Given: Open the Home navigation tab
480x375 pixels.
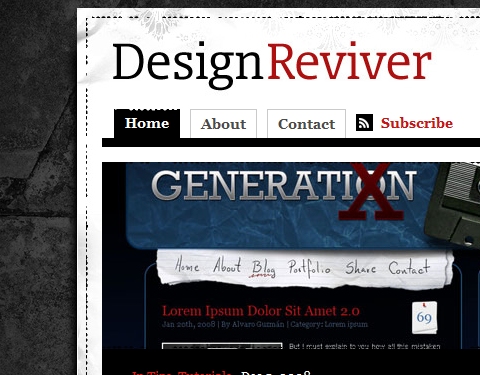Looking at the screenshot, I should pyautogui.click(x=147, y=123).
